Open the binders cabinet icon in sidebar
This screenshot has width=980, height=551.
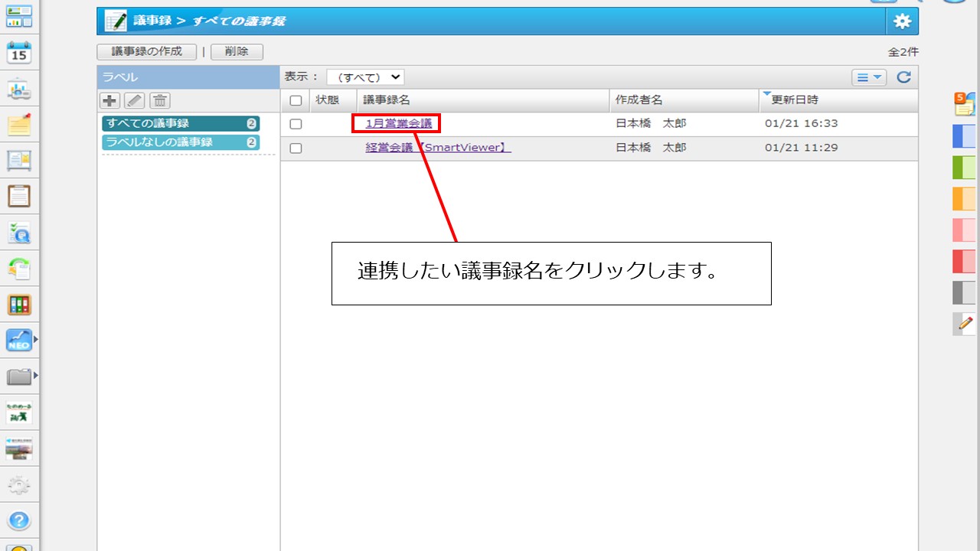tap(19, 305)
